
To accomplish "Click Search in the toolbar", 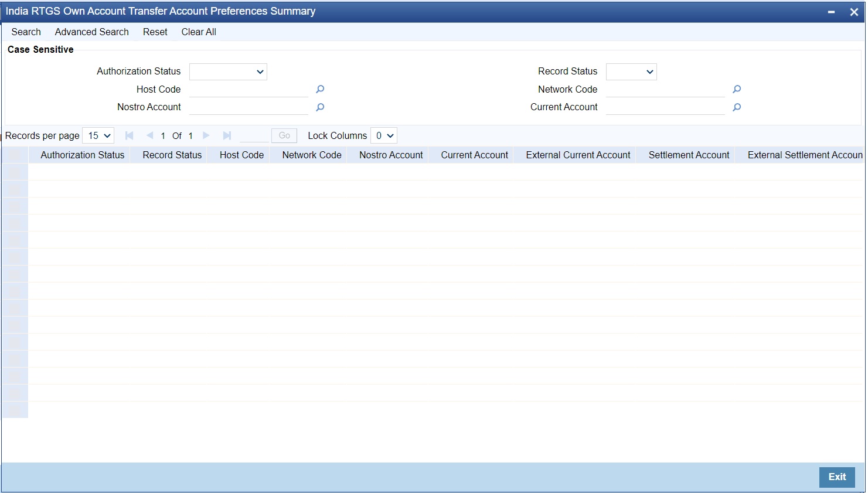I will point(26,32).
